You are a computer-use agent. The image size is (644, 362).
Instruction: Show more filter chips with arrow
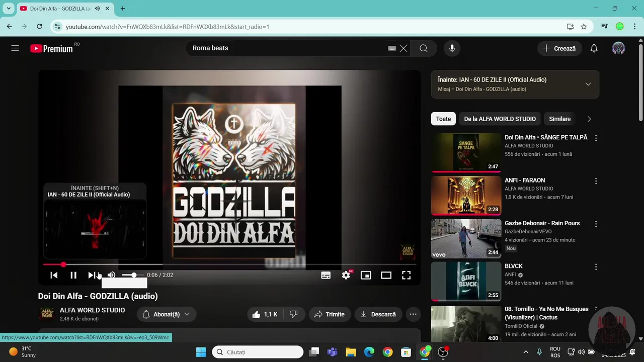coord(589,119)
